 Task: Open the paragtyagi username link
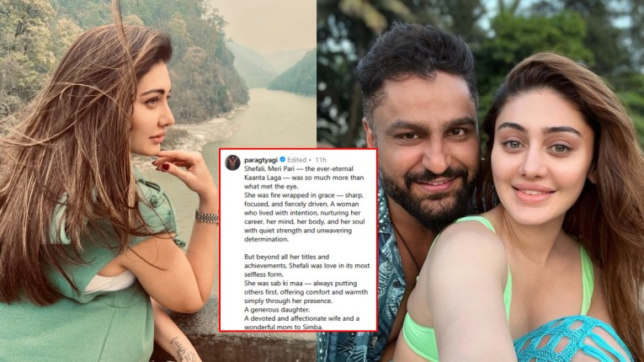pyautogui.click(x=261, y=160)
